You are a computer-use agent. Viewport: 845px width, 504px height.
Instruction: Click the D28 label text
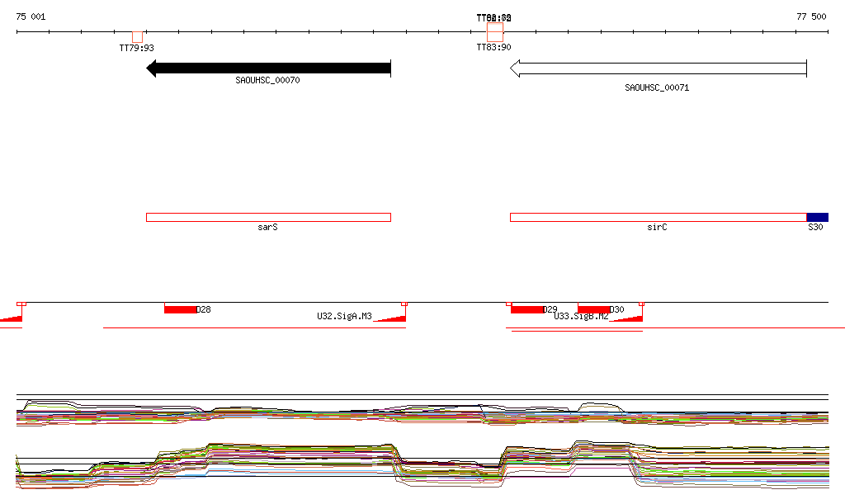pyautogui.click(x=204, y=309)
